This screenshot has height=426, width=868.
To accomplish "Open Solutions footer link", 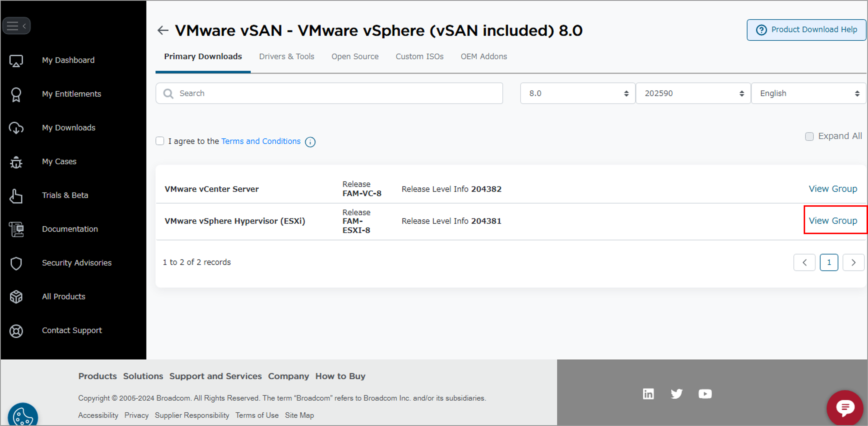I will coord(143,376).
